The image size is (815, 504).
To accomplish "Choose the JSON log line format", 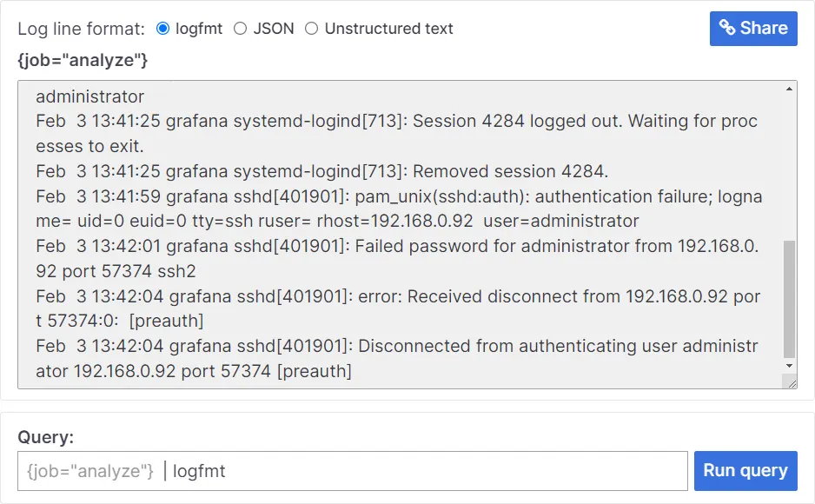I will point(240,29).
